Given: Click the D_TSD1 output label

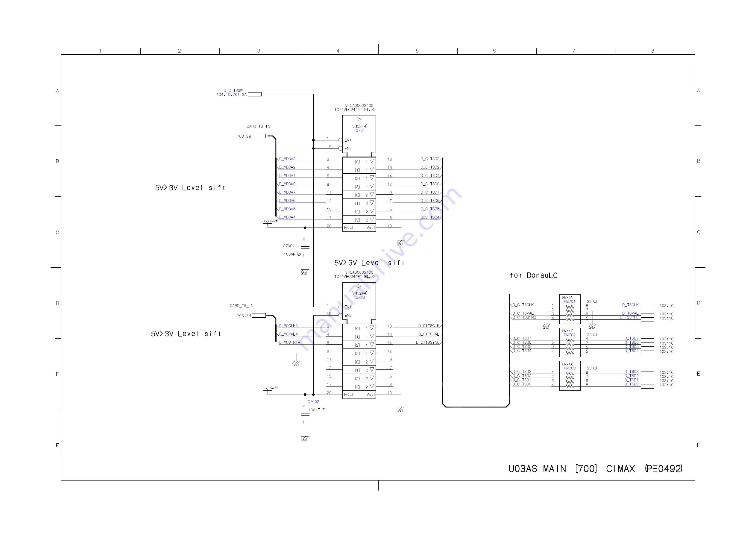Looking at the screenshot, I should point(631,380).
